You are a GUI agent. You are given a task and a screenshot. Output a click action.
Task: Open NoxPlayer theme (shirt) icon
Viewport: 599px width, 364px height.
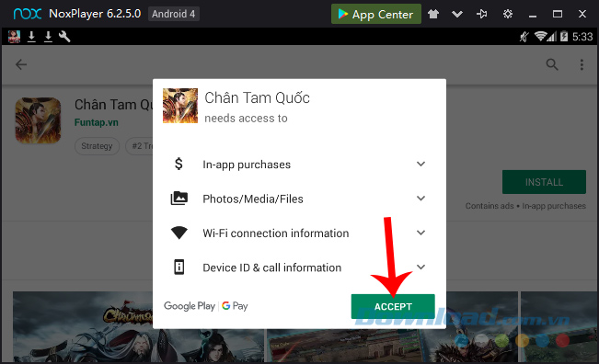pyautogui.click(x=433, y=14)
